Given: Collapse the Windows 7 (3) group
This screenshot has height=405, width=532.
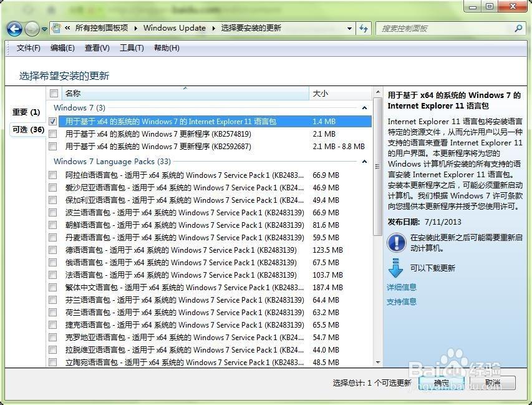Looking at the screenshot, I should pos(364,108).
